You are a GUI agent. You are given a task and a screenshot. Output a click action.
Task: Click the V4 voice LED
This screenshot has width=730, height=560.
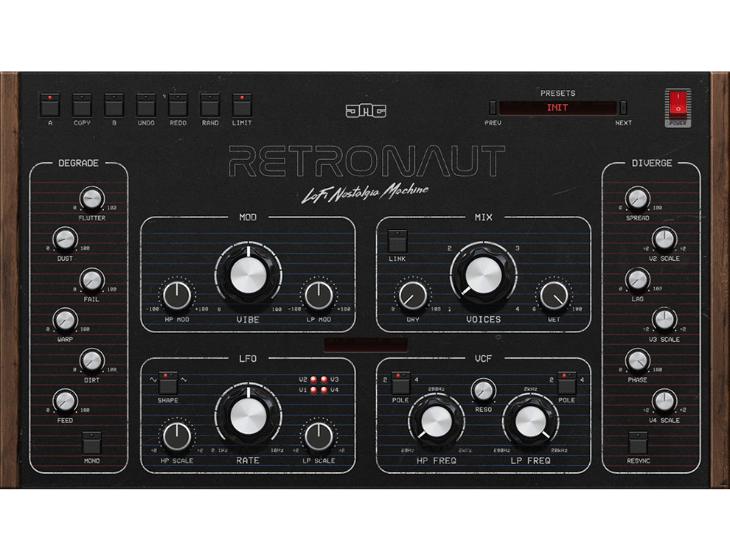(324, 391)
